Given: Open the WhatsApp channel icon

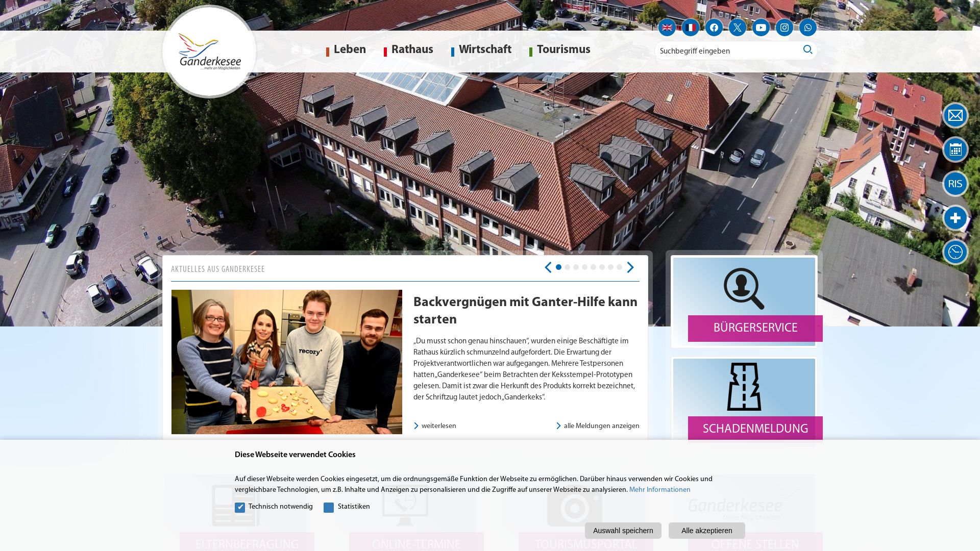Looking at the screenshot, I should 808,28.
